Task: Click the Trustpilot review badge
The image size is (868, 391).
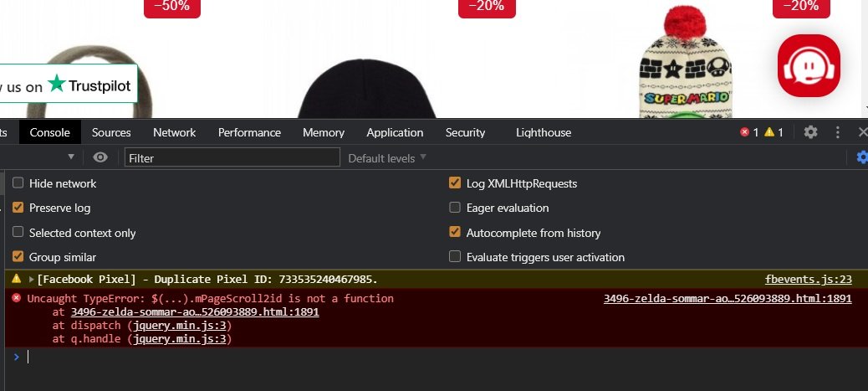Action: coord(69,84)
